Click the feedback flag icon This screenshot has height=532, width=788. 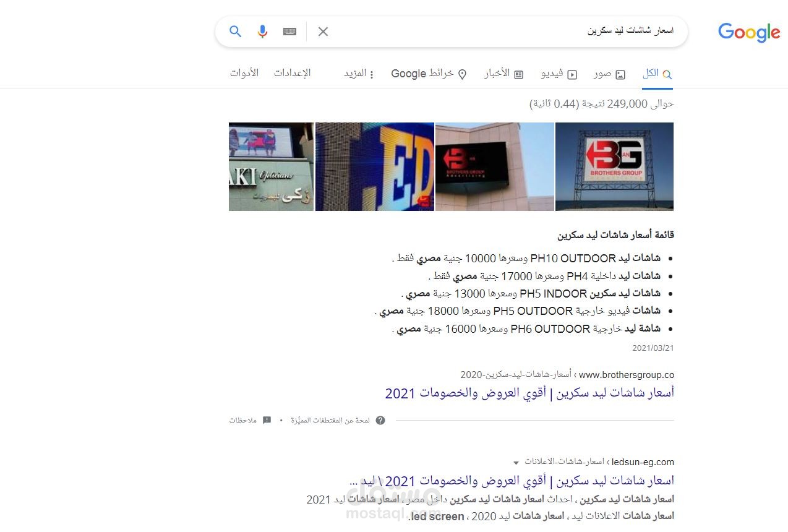(267, 421)
